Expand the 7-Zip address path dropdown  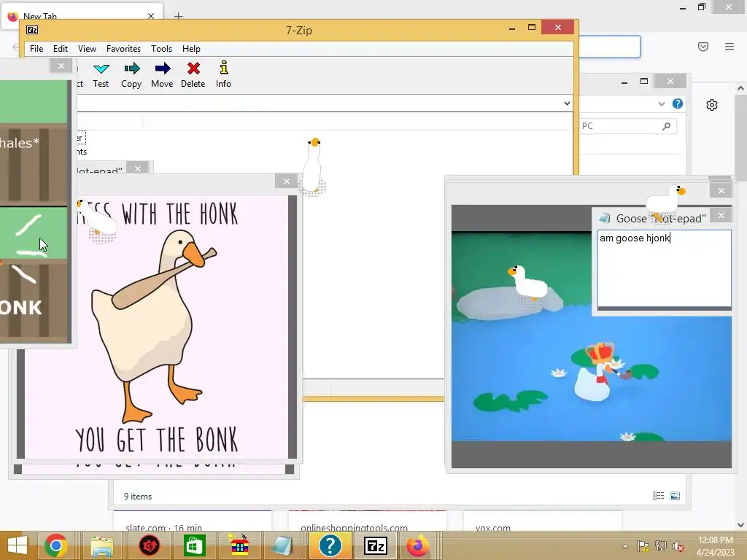click(x=567, y=104)
